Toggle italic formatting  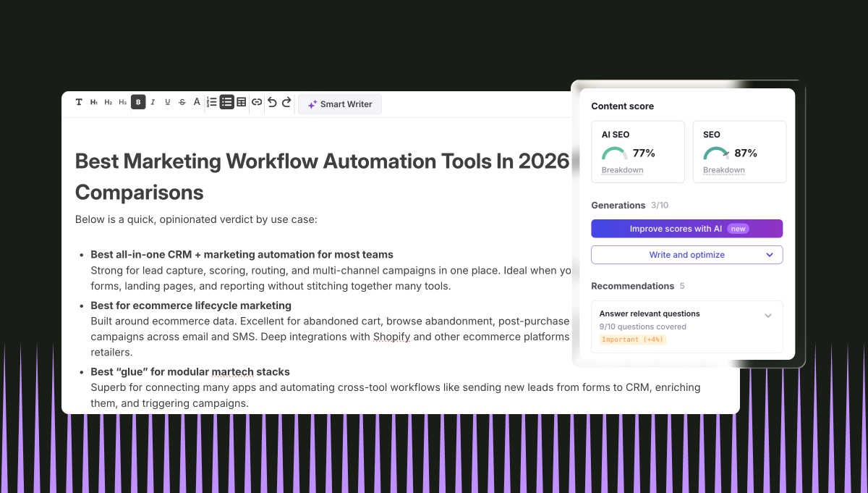[153, 103]
